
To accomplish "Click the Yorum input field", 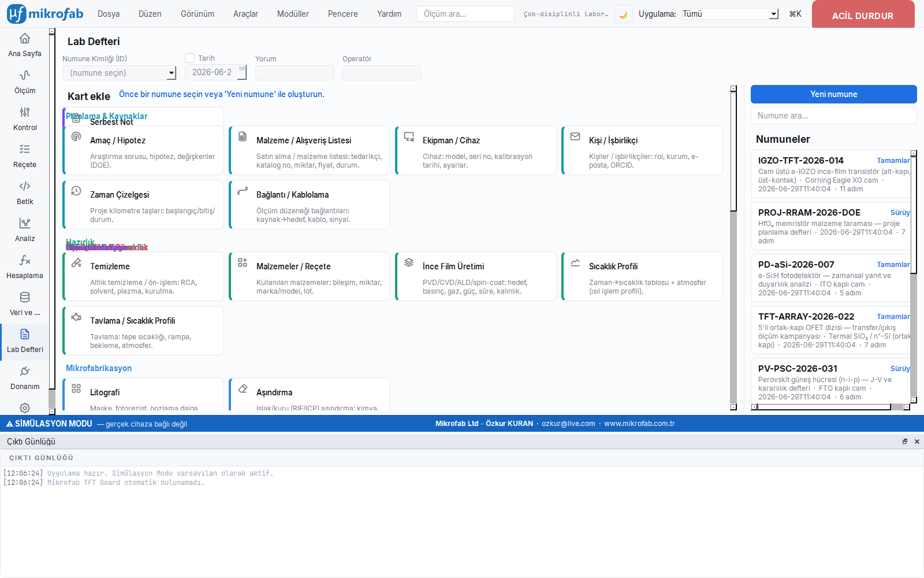I will [295, 73].
